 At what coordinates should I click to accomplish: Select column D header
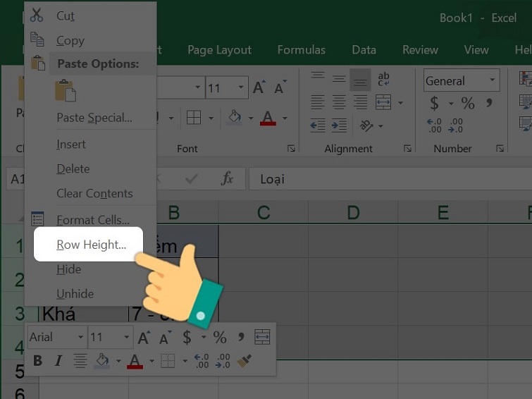coord(353,212)
